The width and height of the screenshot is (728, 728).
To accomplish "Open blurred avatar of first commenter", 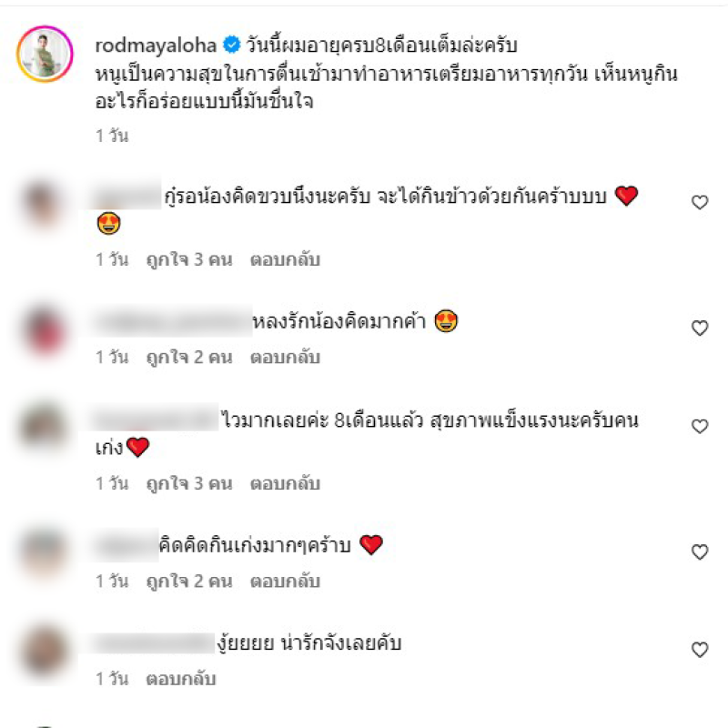I will coord(44,203).
